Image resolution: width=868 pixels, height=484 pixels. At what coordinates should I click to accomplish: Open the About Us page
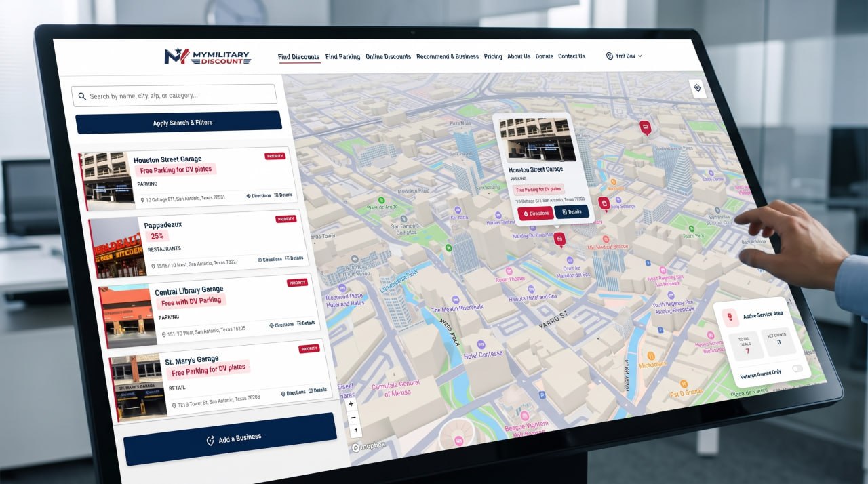(x=519, y=57)
